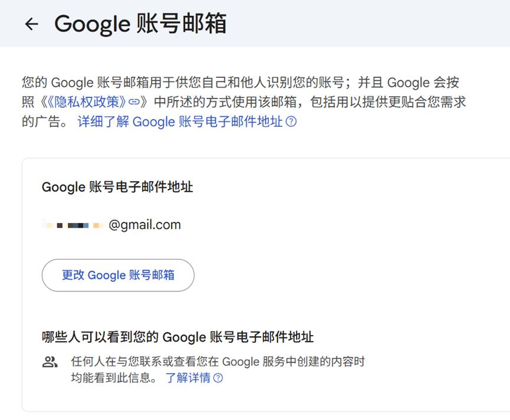Click the question-mark icon after 了解详情
This screenshot has height=420, width=510.
click(x=218, y=378)
